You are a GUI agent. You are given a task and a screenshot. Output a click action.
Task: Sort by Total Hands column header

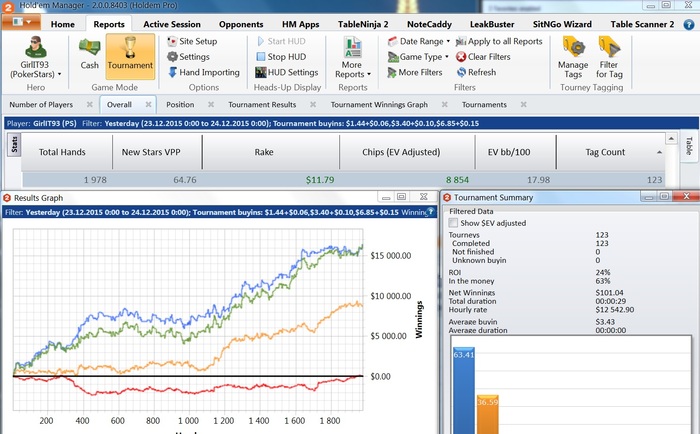(67, 152)
